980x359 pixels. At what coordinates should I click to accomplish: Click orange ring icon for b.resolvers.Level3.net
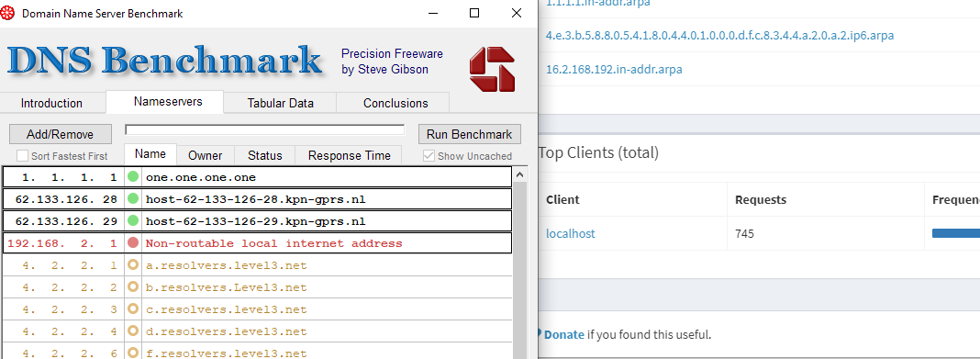pos(132,287)
